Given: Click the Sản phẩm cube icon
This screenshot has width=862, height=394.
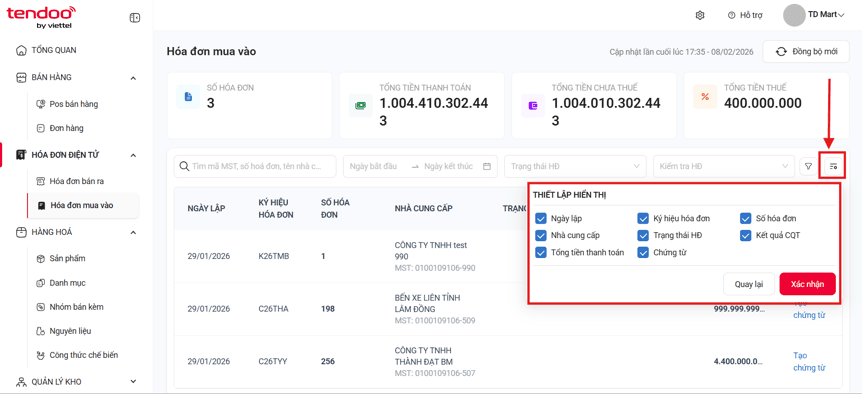Looking at the screenshot, I should (40, 258).
